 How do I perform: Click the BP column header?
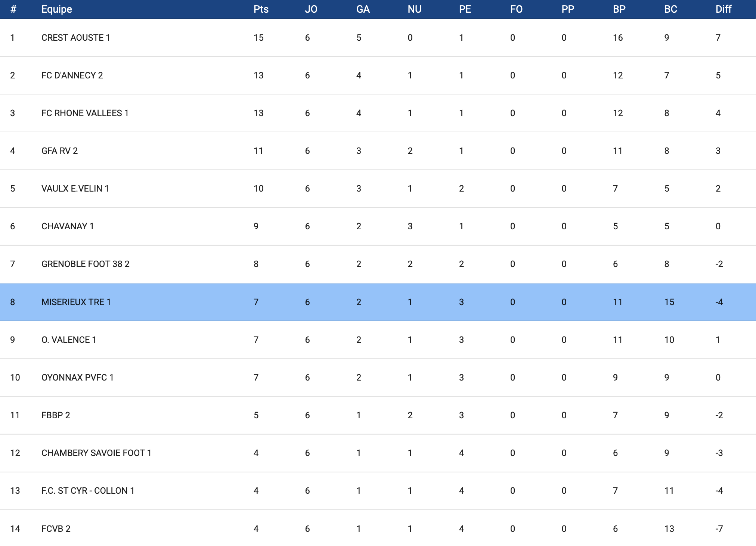[x=619, y=9]
